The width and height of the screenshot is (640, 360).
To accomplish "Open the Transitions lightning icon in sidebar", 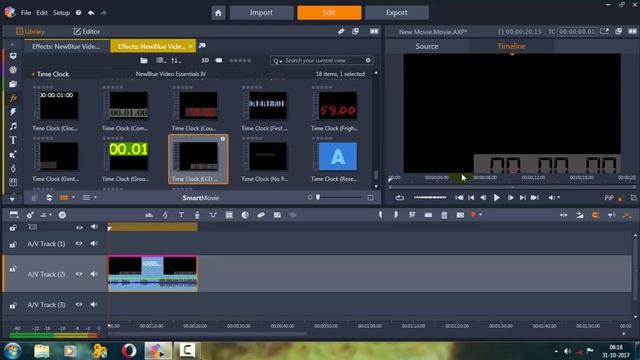I will (13, 112).
